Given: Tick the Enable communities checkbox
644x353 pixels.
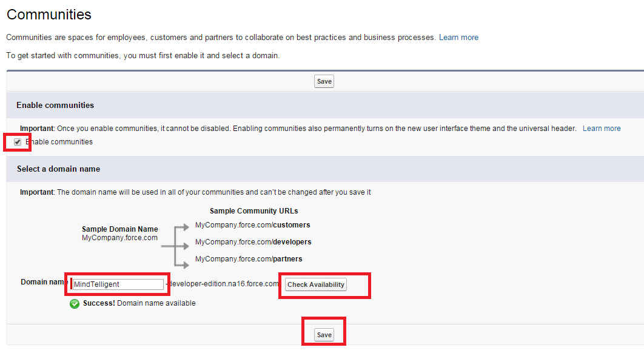Looking at the screenshot, I should 18,142.
